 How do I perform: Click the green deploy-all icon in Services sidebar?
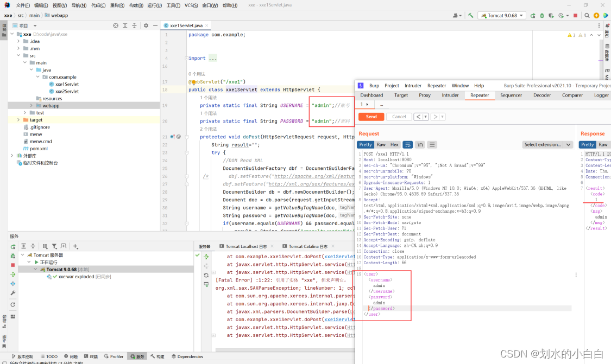(13, 274)
